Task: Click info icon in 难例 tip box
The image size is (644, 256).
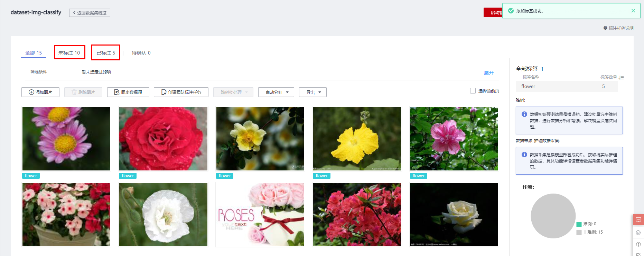Action: [524, 114]
